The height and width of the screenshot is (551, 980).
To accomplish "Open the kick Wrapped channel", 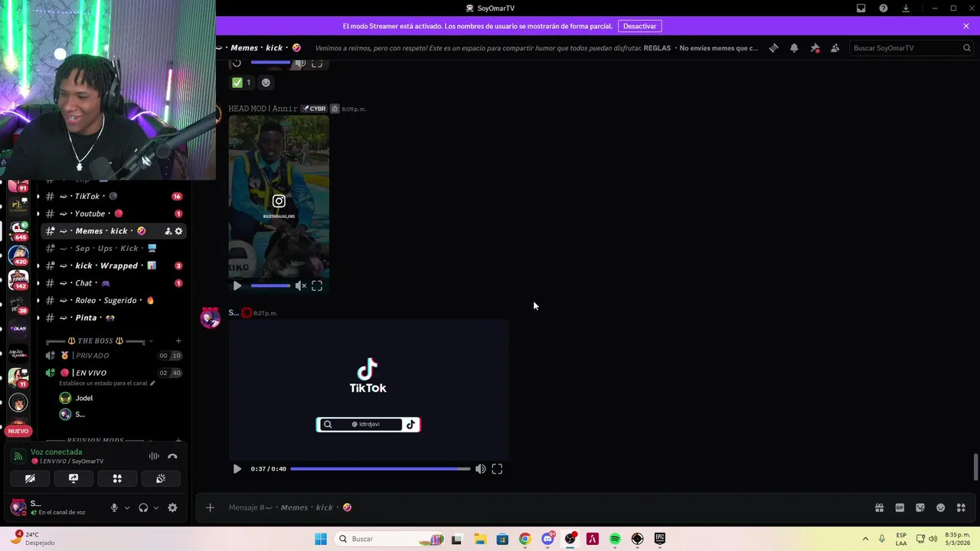I will (113, 266).
